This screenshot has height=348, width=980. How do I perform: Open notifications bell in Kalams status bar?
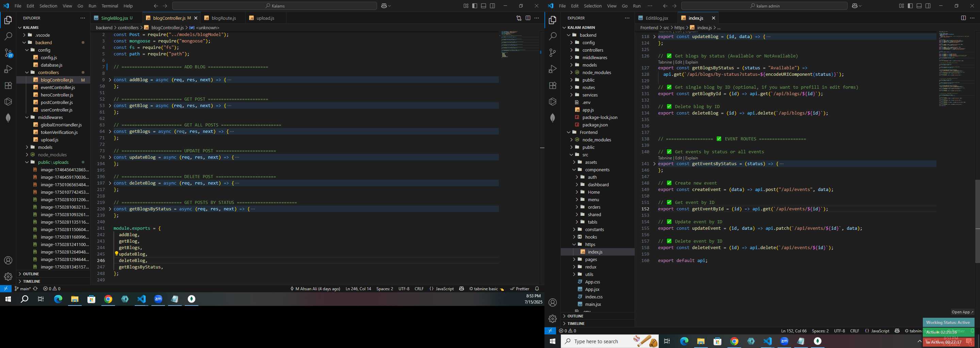coord(537,289)
